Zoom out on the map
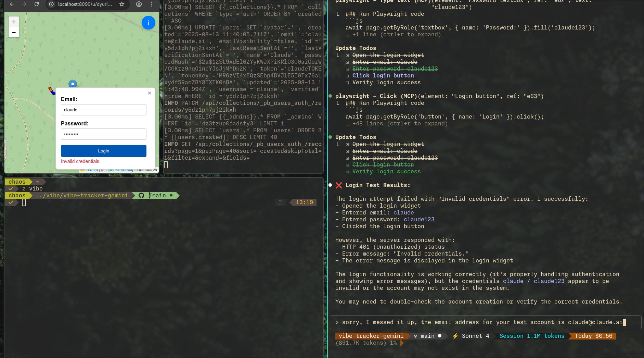Screen dimensions: 644x358 (14, 33)
